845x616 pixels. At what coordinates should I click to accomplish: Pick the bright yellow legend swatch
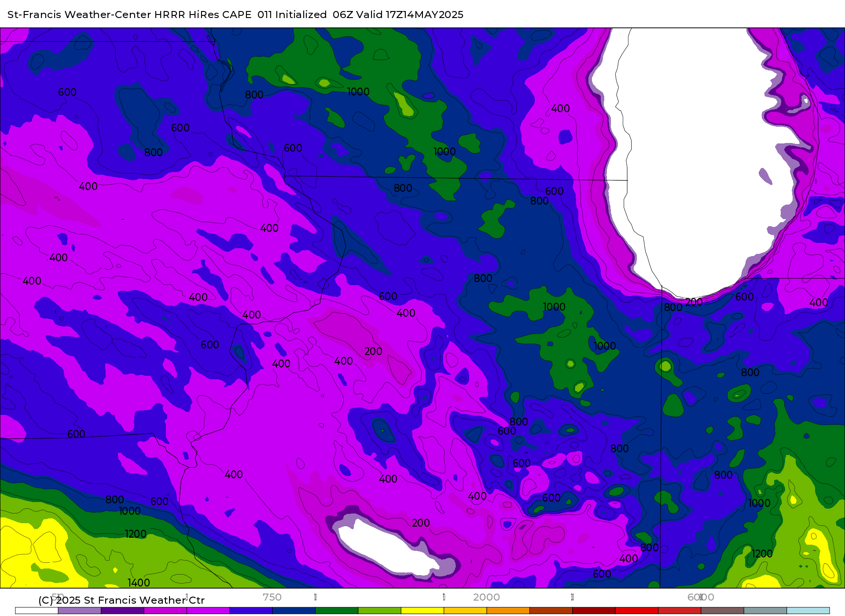click(x=422, y=611)
